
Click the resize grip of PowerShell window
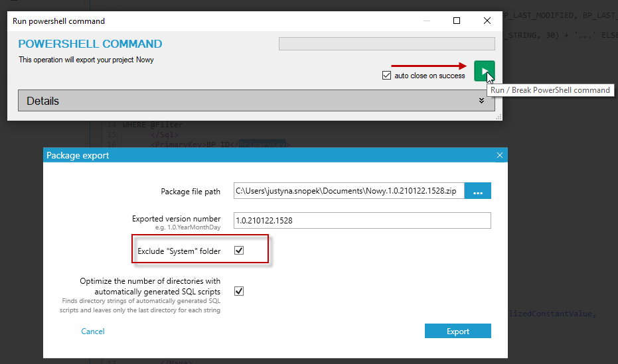pyautogui.click(x=499, y=117)
